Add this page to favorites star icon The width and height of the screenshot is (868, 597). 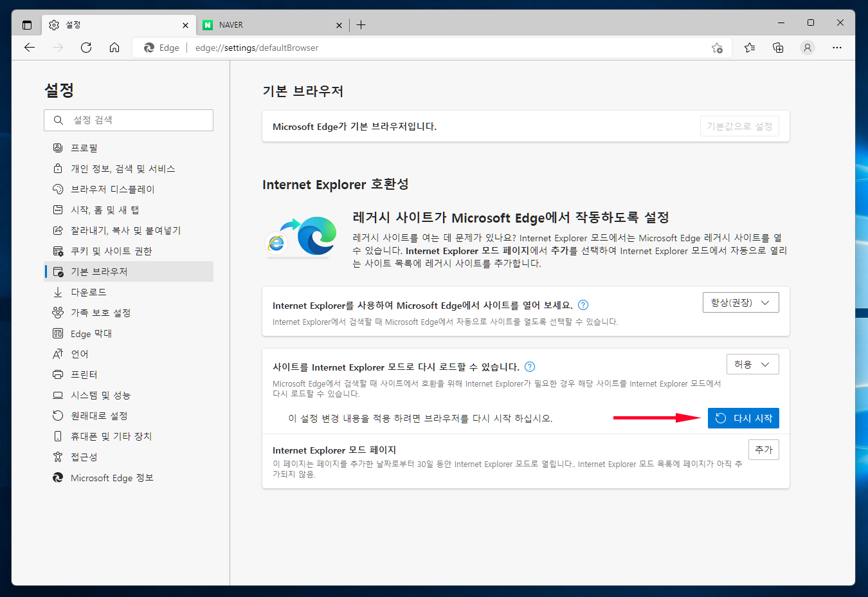[717, 48]
